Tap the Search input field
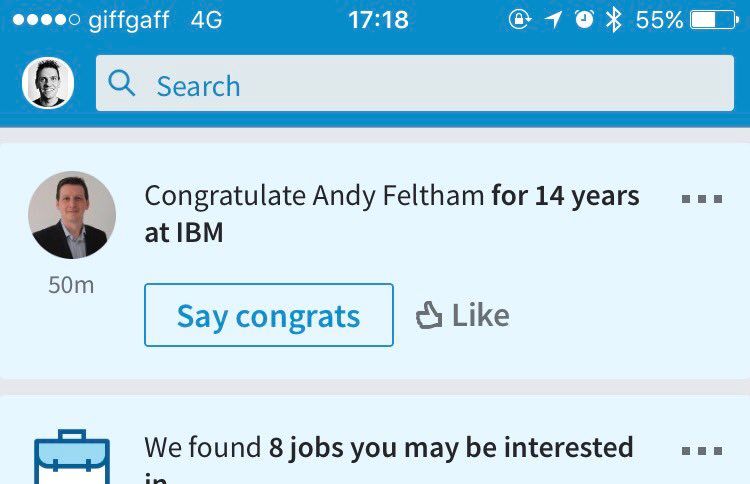Viewport: 750px width, 484px height. pyautogui.click(x=414, y=84)
